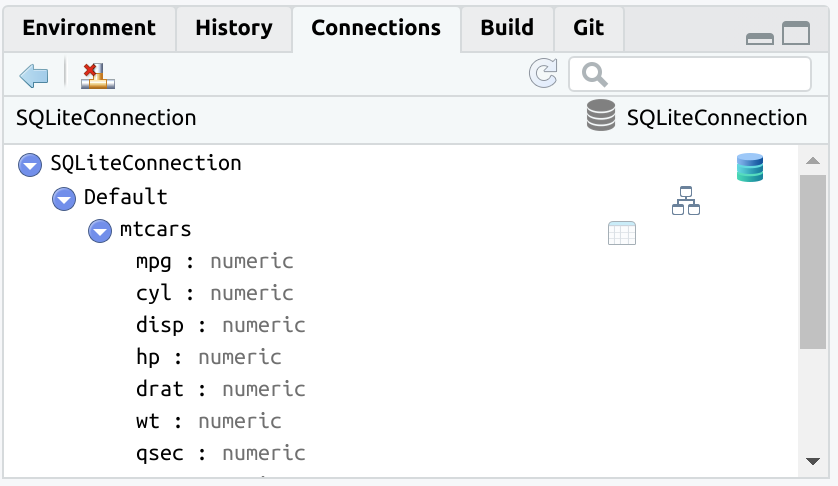
Task: Click the scrollbar down arrow
Action: tap(812, 461)
